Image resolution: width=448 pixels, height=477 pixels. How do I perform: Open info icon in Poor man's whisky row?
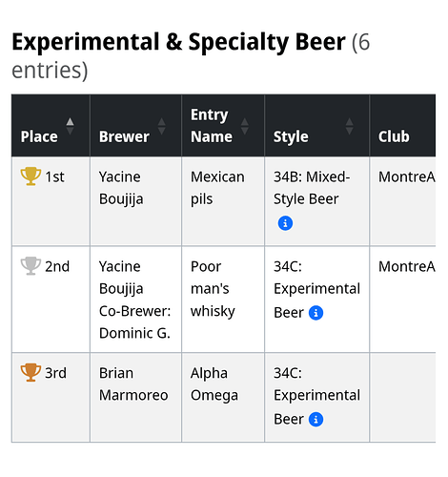(316, 313)
